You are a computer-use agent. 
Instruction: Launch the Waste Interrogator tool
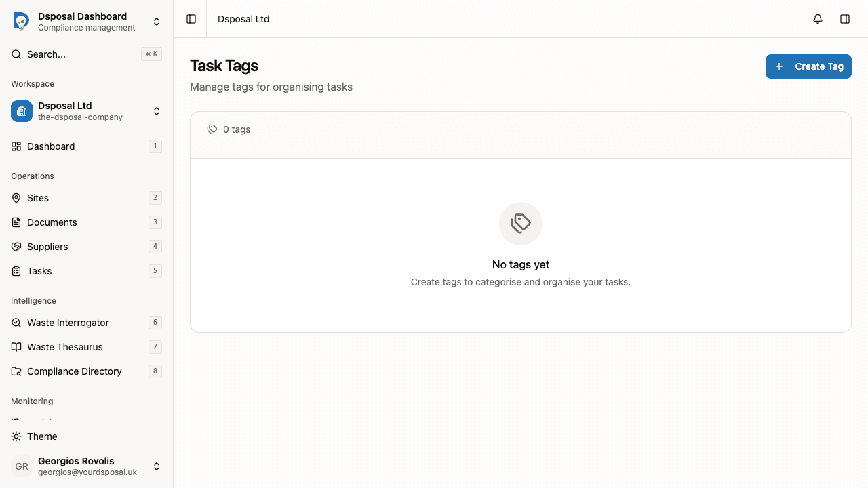pyautogui.click(x=68, y=323)
